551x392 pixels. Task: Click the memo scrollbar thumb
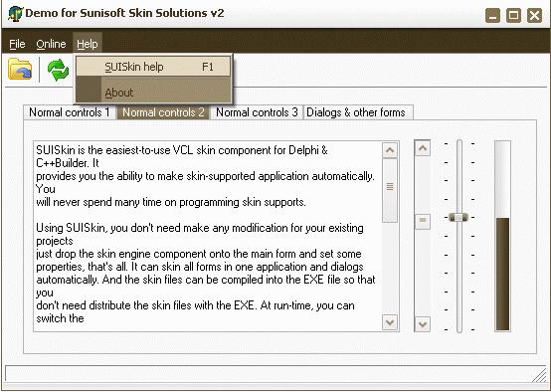pos(390,190)
